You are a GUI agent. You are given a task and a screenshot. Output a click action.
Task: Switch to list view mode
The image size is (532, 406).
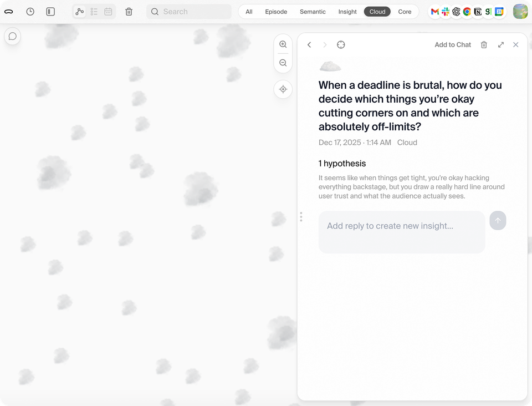[94, 12]
